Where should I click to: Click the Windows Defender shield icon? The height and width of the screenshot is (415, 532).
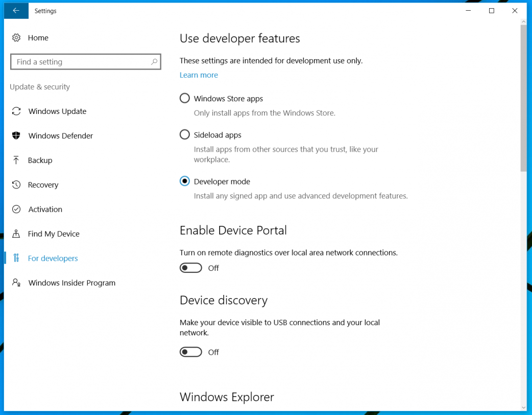point(16,136)
